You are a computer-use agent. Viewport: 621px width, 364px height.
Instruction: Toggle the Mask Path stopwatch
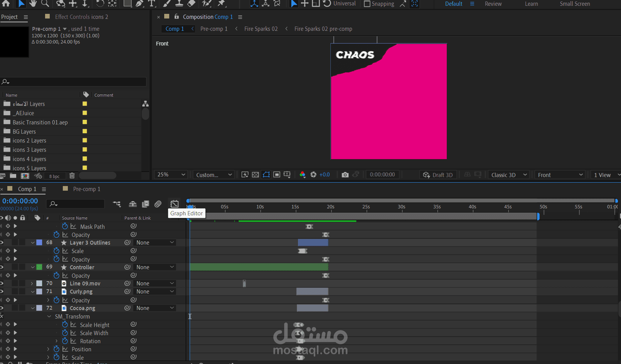[x=65, y=226]
